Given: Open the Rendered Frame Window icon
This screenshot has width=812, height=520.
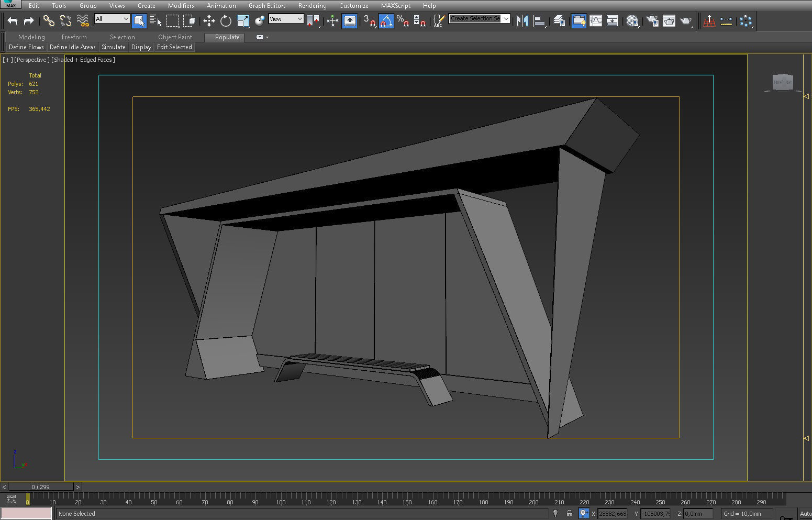Looking at the screenshot, I should pos(669,21).
